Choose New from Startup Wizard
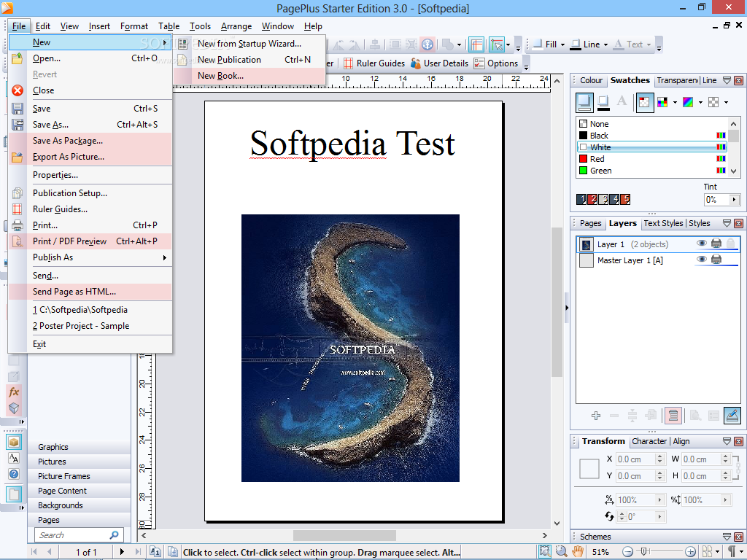This screenshot has height=560, width=747. [x=249, y=44]
